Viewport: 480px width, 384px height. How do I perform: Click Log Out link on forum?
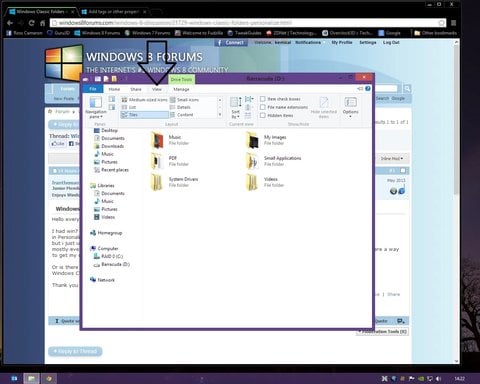391,43
